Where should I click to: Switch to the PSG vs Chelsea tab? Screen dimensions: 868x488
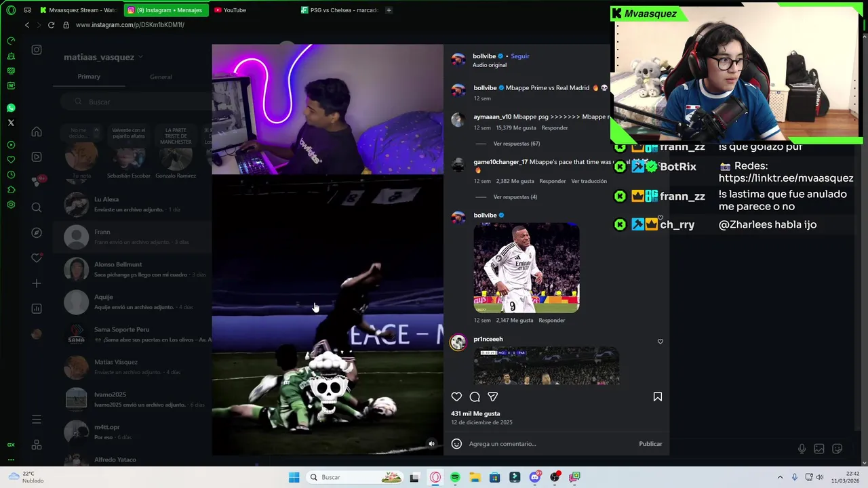coord(339,10)
